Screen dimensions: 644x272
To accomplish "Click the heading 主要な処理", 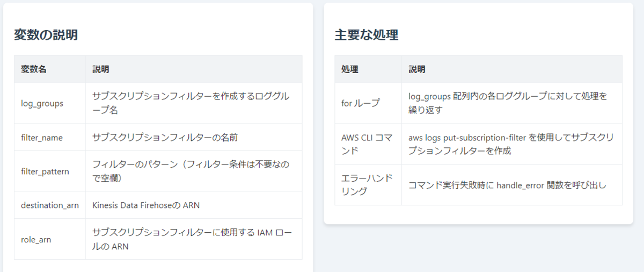I will click(366, 35).
